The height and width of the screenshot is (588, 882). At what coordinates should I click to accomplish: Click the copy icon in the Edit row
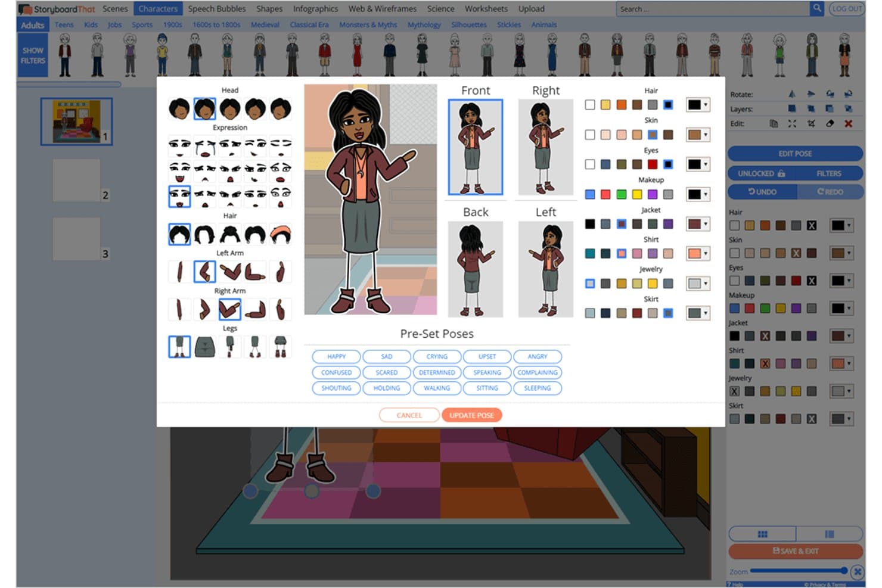click(774, 124)
